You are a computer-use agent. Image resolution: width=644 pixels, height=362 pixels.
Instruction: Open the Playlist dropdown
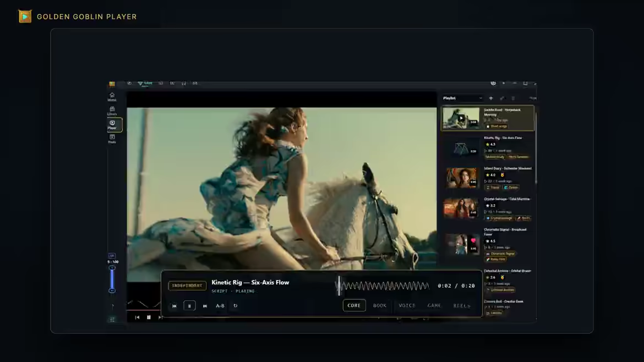click(462, 98)
